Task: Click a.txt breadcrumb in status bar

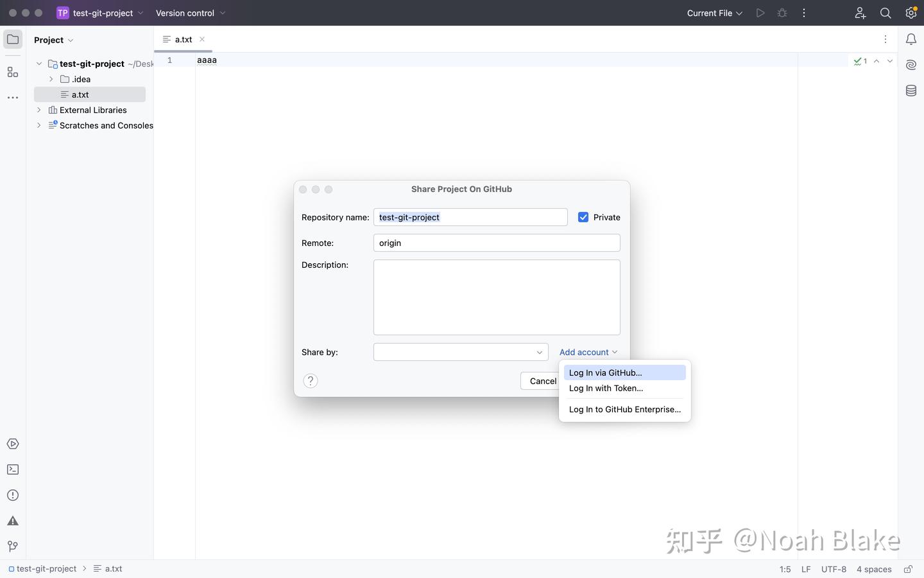Action: pyautogui.click(x=108, y=568)
